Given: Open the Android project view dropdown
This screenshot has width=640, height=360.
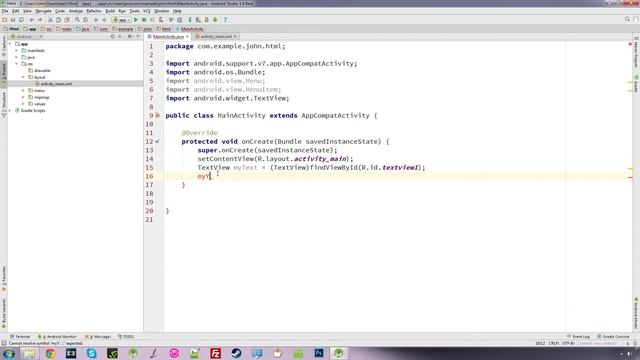Looking at the screenshot, I should 26,36.
